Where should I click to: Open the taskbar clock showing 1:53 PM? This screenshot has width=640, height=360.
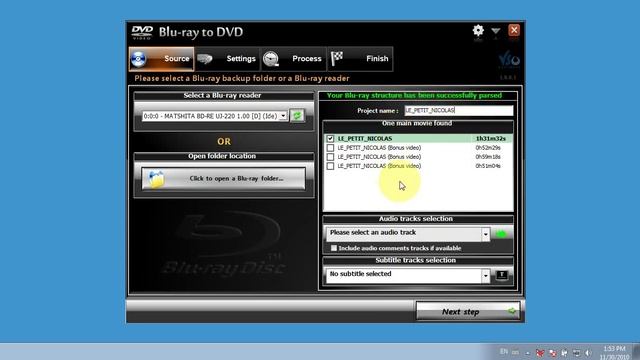(614, 353)
